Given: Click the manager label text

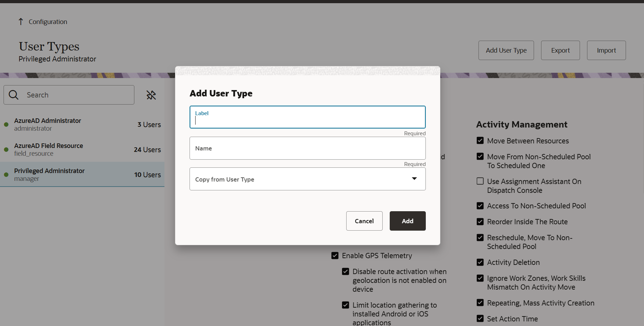Looking at the screenshot, I should (x=27, y=179).
